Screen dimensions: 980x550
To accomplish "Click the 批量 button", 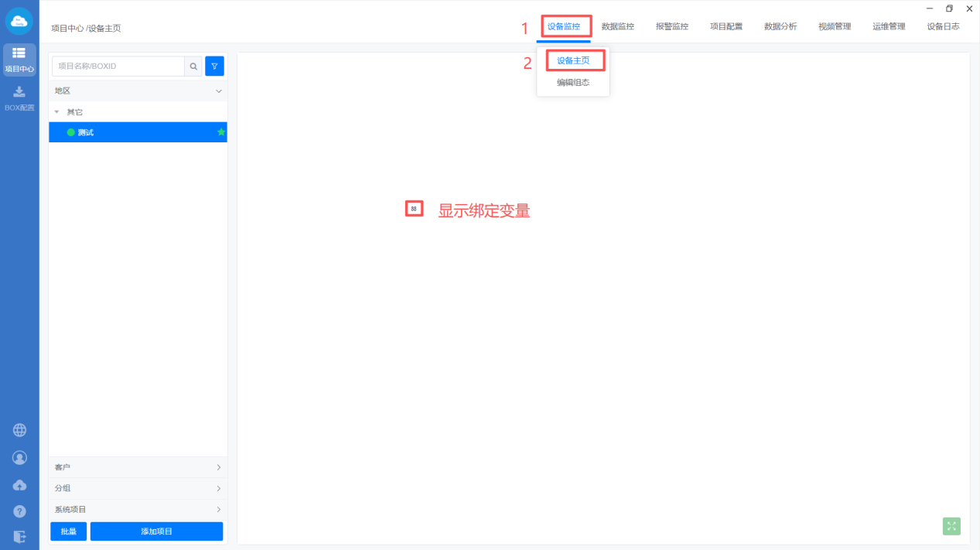I will point(68,531).
